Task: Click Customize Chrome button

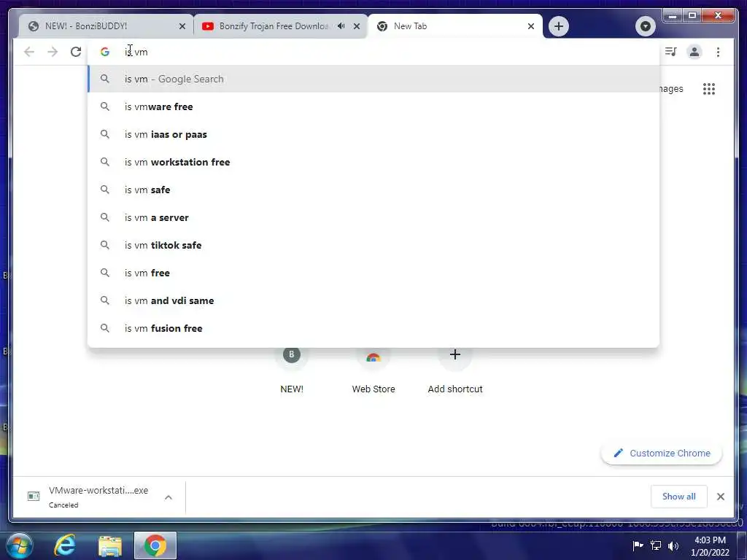Action: [662, 454]
